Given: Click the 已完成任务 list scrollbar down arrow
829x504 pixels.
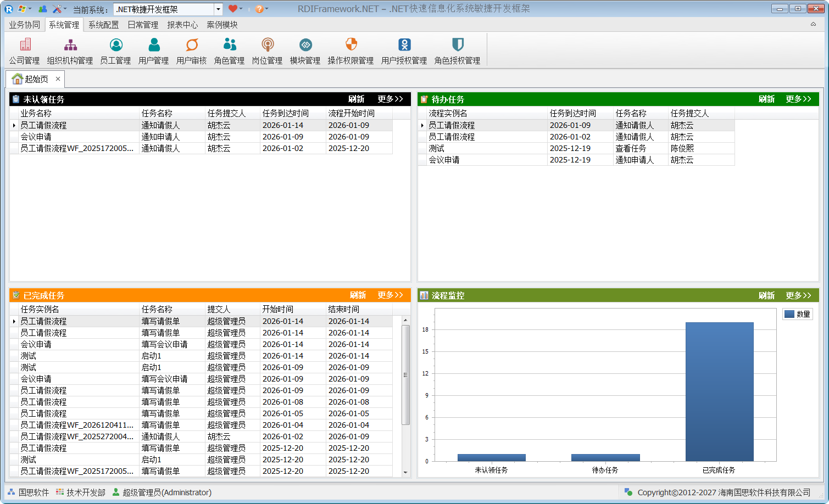Looking at the screenshot, I should point(405,472).
